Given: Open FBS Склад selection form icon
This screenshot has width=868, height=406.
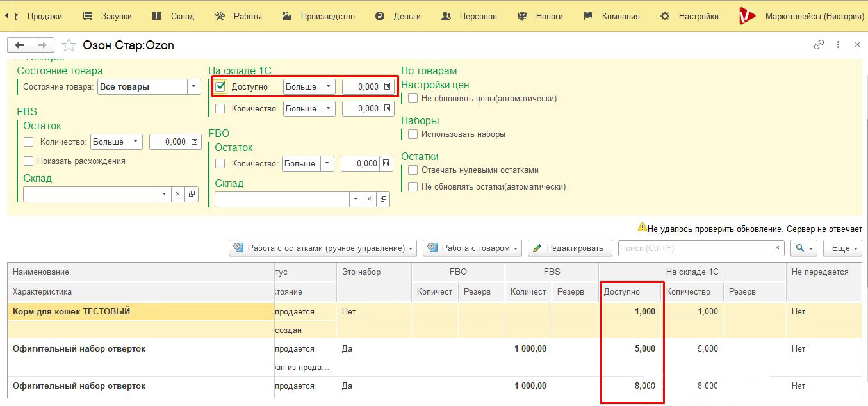Looking at the screenshot, I should coord(192,194).
